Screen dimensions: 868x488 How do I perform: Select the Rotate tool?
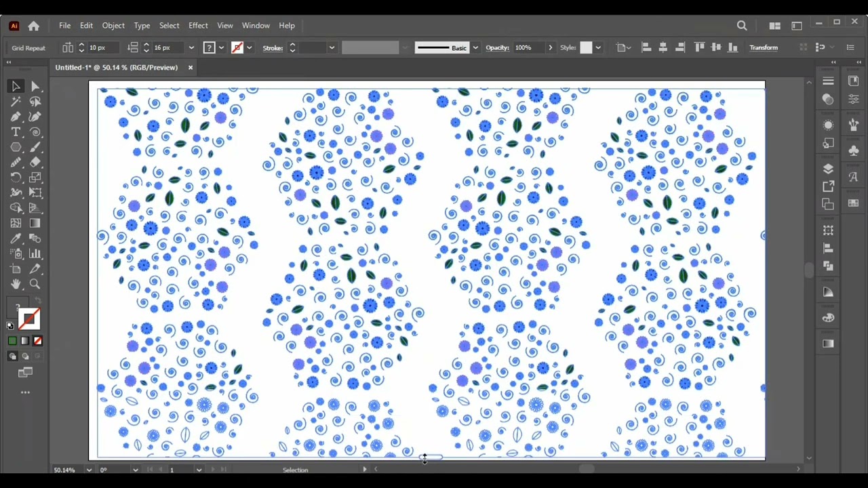click(x=16, y=178)
